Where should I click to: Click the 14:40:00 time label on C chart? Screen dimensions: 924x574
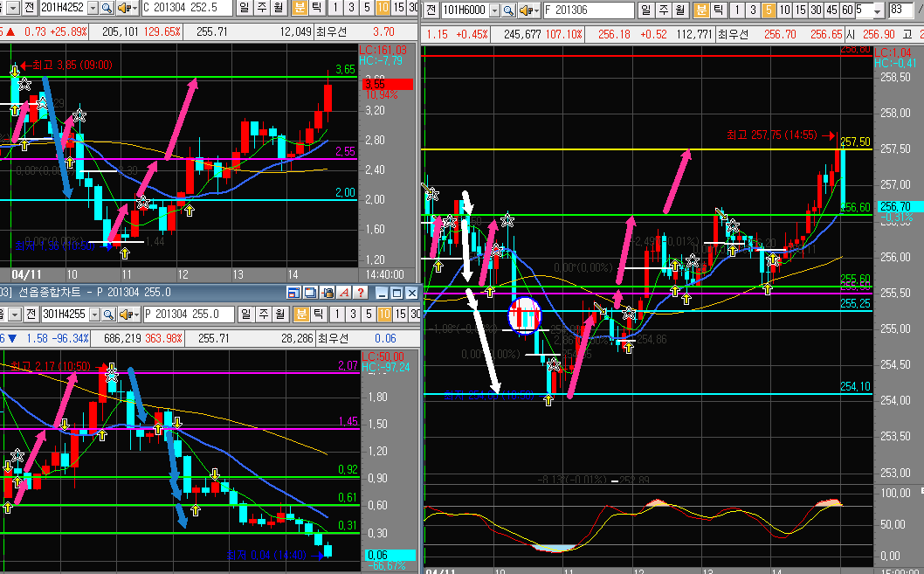coord(384,274)
